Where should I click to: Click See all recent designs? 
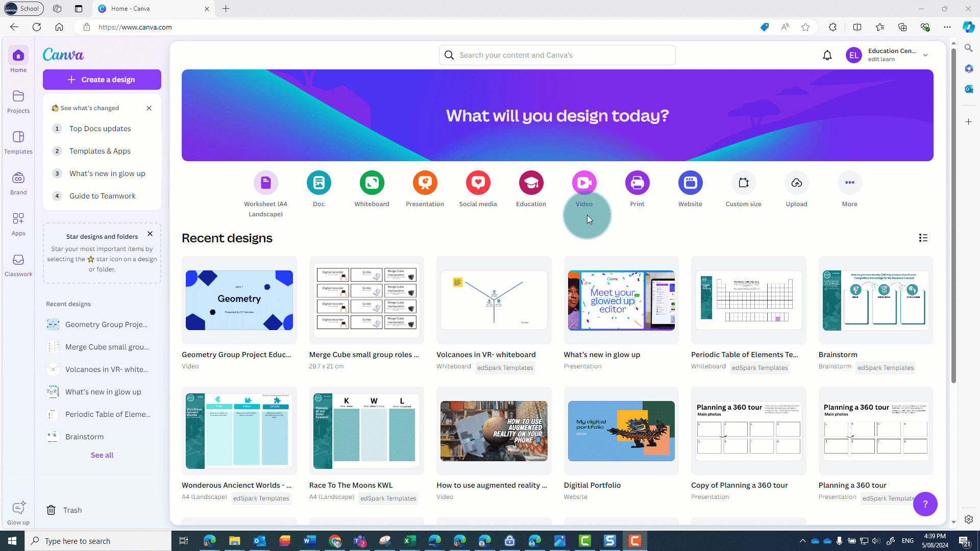102,455
